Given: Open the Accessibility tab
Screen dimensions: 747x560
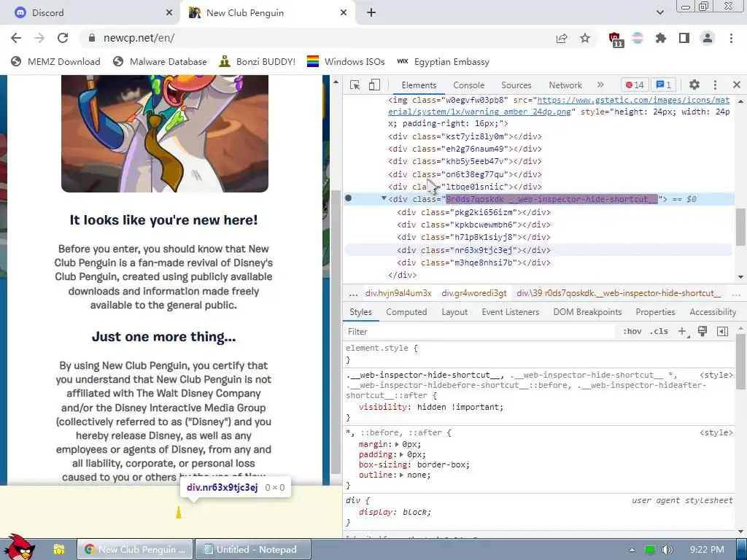Looking at the screenshot, I should pos(713,312).
